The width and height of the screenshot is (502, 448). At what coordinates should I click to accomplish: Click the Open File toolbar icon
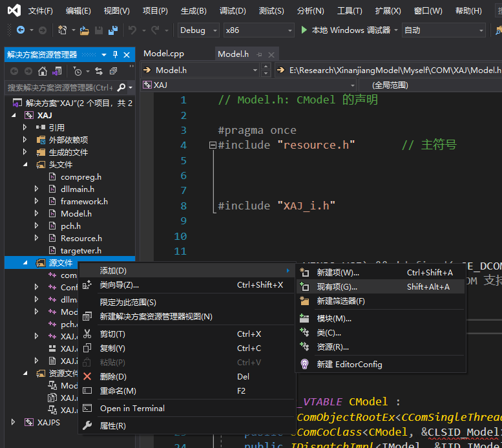(x=85, y=30)
